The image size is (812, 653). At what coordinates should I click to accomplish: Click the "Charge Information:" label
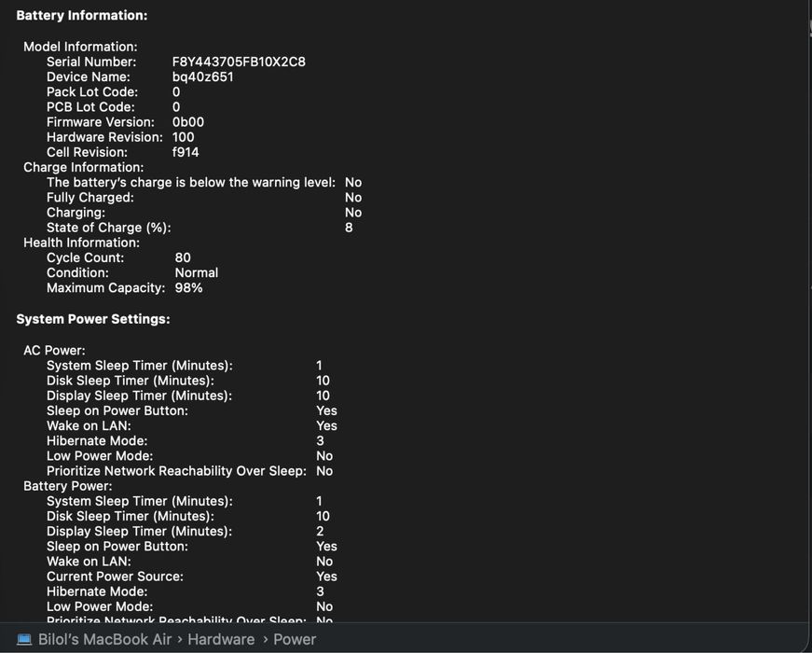(x=83, y=167)
